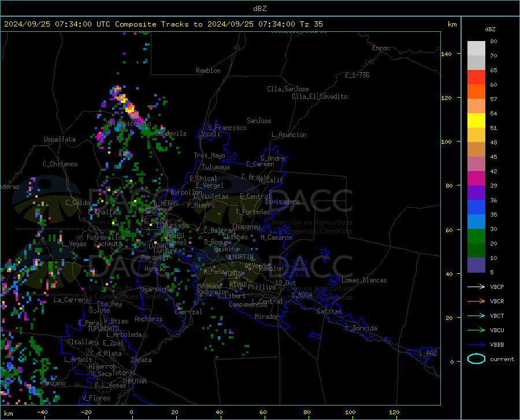The height and width of the screenshot is (420, 520).
Task: Click the purple 36 dBZ color swatch
Action: 476,193
